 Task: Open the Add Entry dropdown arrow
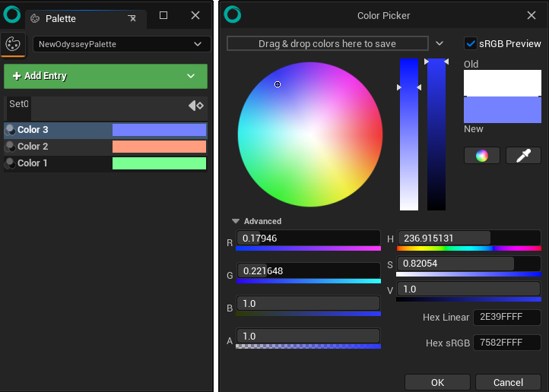[191, 76]
